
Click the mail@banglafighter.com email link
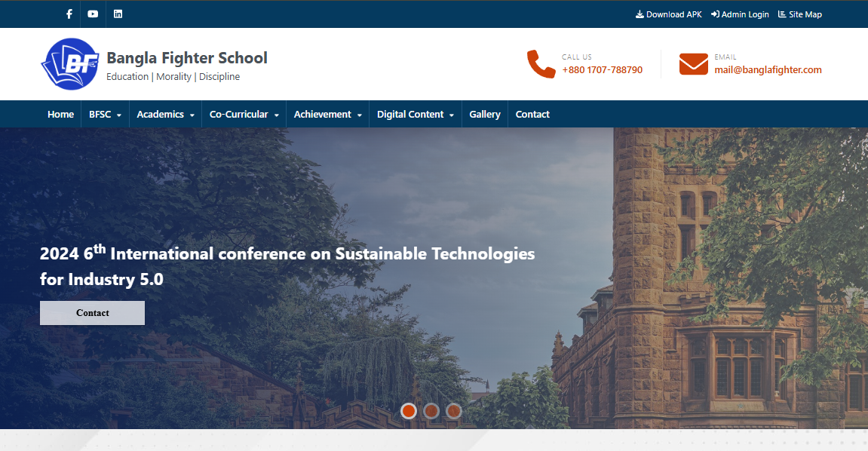point(768,69)
